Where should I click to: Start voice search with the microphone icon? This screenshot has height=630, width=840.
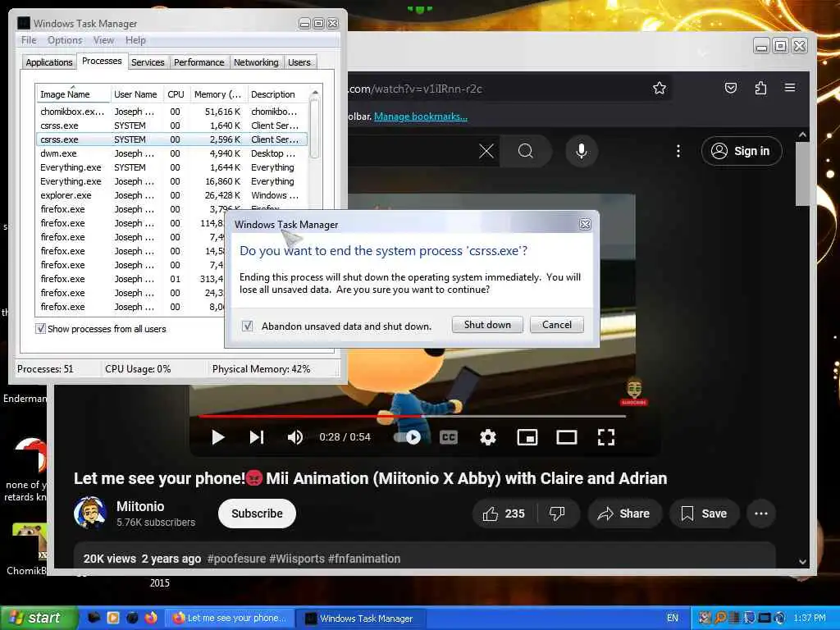click(x=582, y=151)
